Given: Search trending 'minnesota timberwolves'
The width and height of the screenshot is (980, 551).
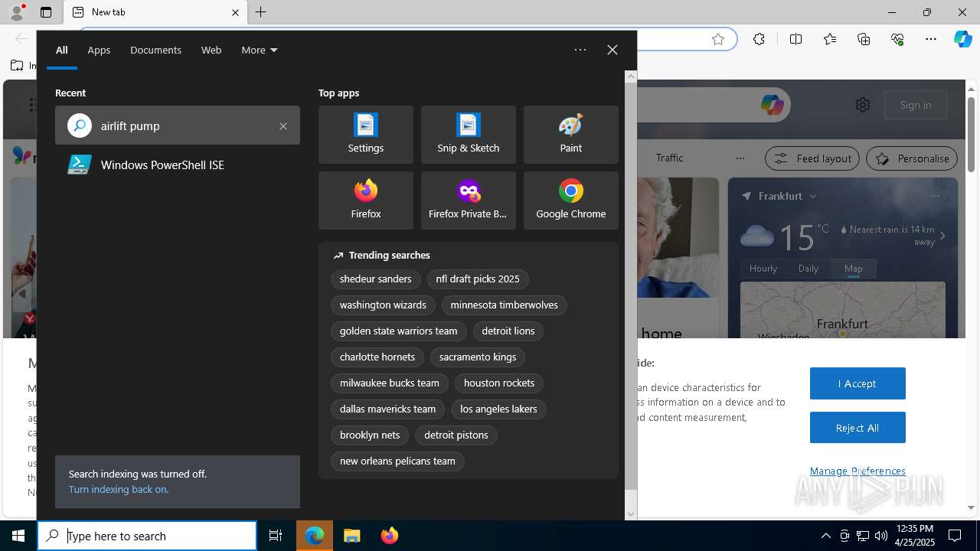Looking at the screenshot, I should click(505, 305).
